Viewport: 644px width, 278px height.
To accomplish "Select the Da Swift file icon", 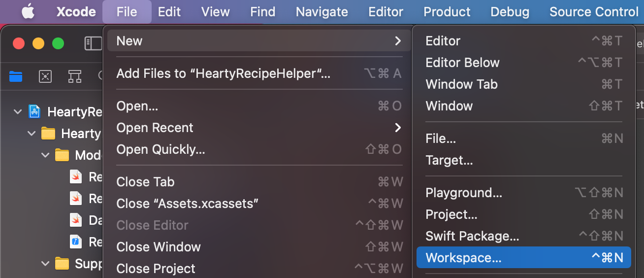I will pos(75,220).
